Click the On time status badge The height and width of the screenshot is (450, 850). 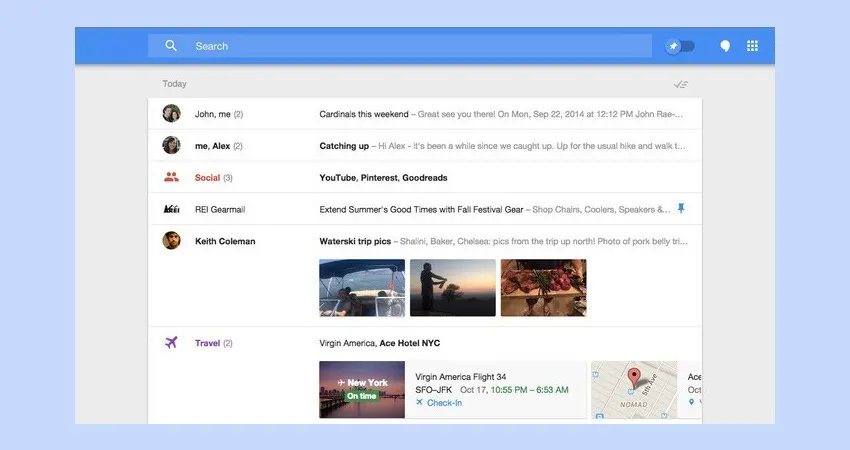[362, 396]
